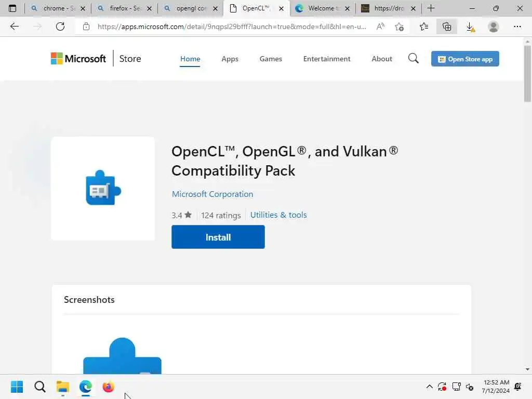Viewport: 532px width, 399px height.
Task: Click the Compatibility Pack app icon
Action: 103,188
